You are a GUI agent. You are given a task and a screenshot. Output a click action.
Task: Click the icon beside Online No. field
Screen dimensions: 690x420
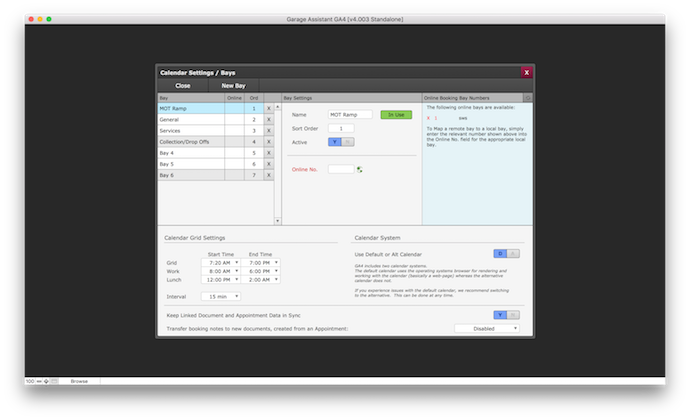click(x=360, y=169)
